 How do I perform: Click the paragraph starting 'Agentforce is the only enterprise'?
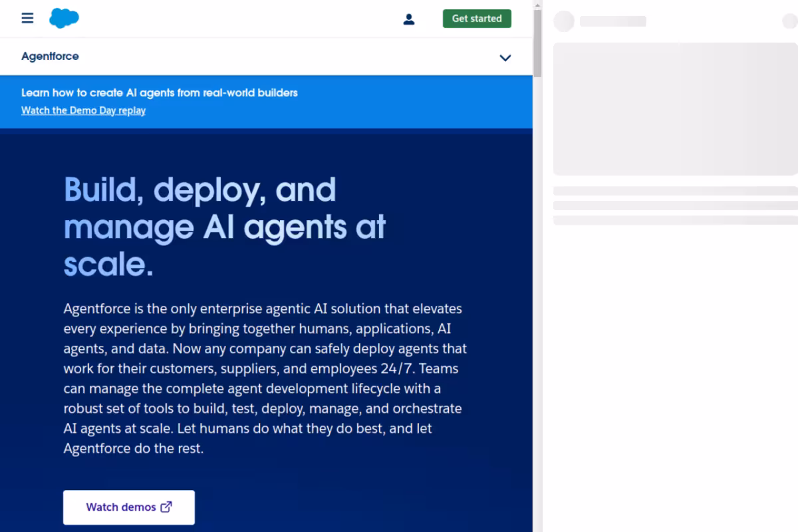click(265, 378)
